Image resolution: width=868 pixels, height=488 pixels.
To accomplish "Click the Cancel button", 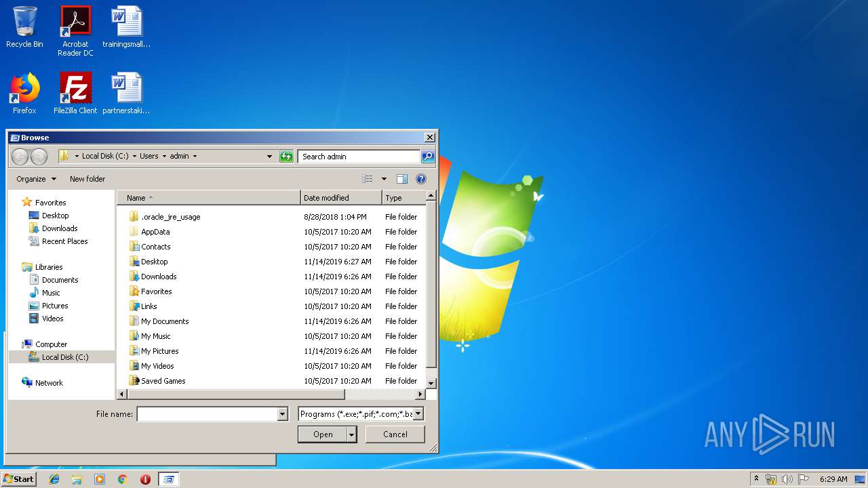I will (x=395, y=434).
